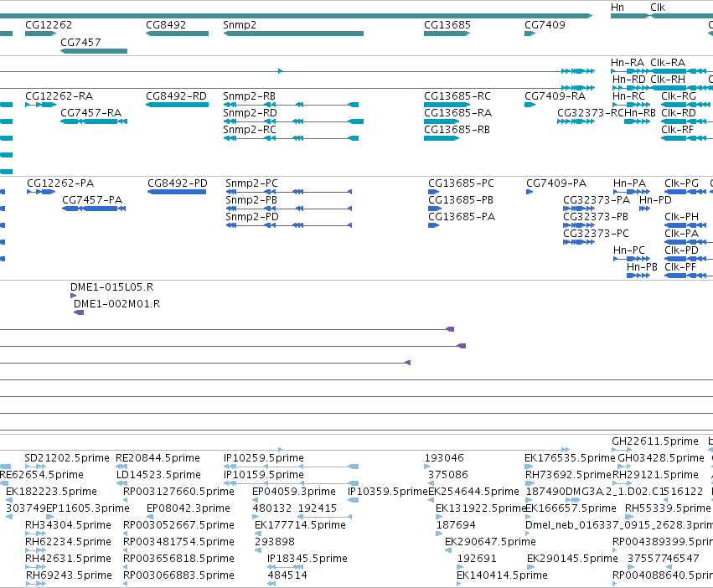Click the Hn gene label at top
713x588 pixels.
[617, 8]
